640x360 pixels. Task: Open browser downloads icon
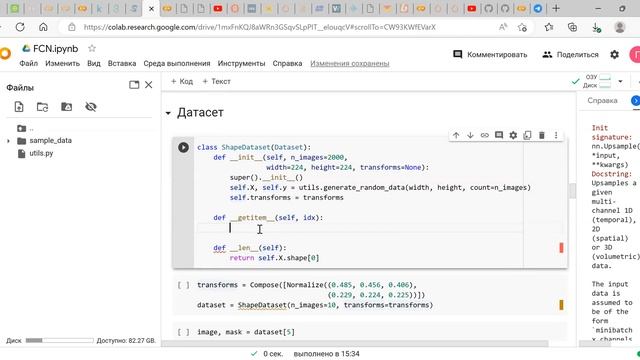[x=596, y=27]
